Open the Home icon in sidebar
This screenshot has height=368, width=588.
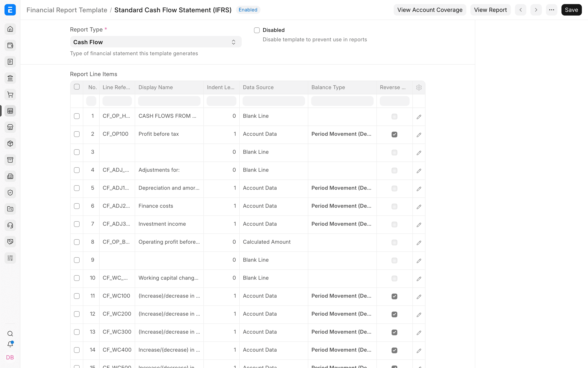tap(10, 29)
